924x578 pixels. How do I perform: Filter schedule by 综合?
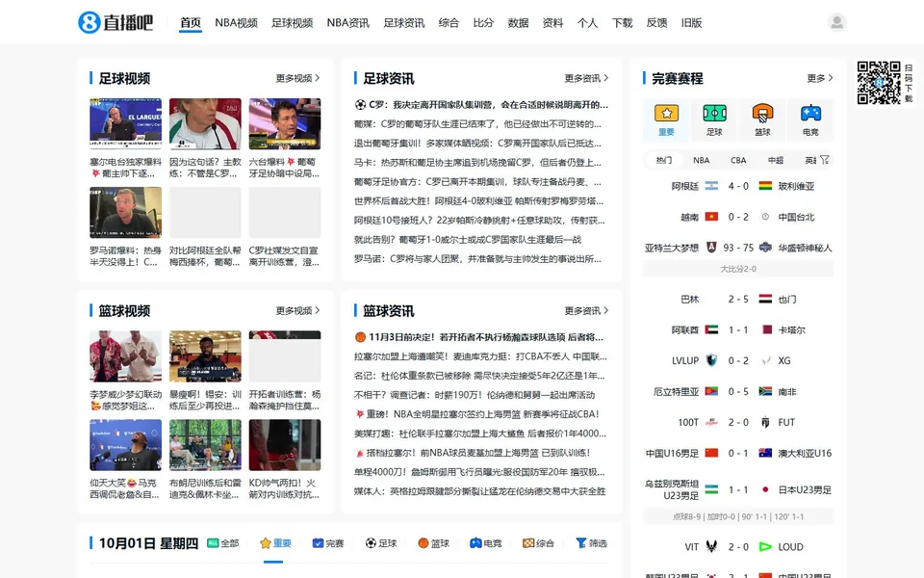(538, 543)
